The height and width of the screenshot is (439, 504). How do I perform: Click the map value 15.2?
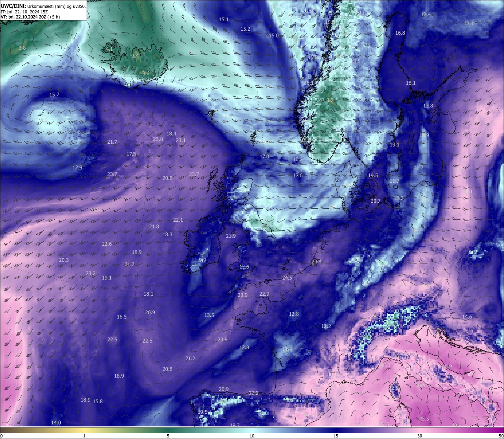[x=245, y=29]
